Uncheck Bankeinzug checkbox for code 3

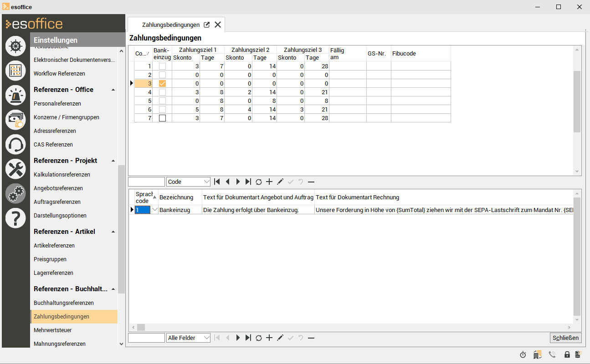click(x=162, y=84)
